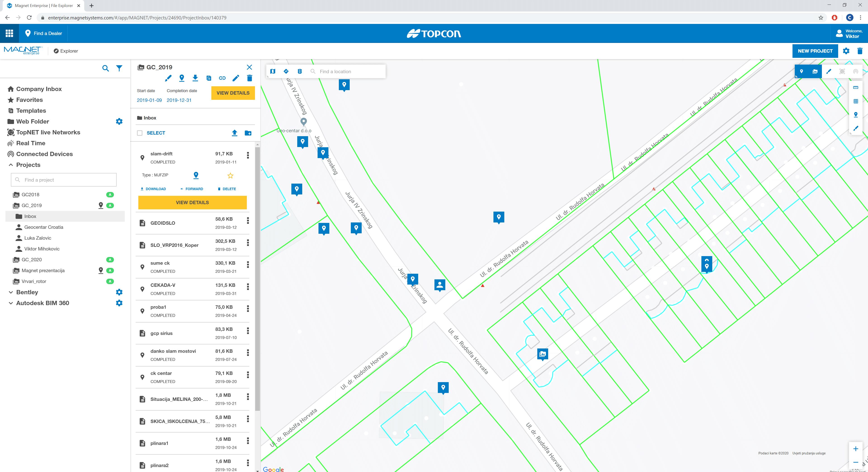Toggle GC_2019 map location pin in project list

(101, 205)
